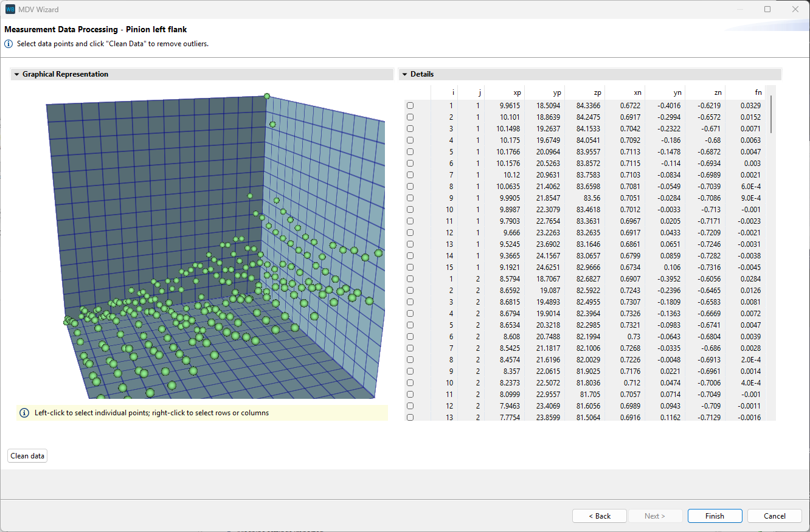Close the MDV Wizard window

click(x=795, y=9)
